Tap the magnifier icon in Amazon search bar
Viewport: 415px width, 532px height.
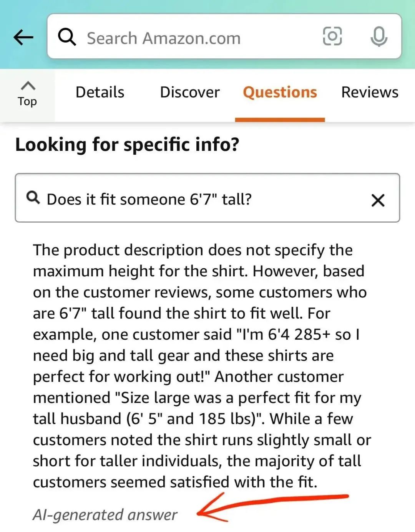[x=67, y=37]
